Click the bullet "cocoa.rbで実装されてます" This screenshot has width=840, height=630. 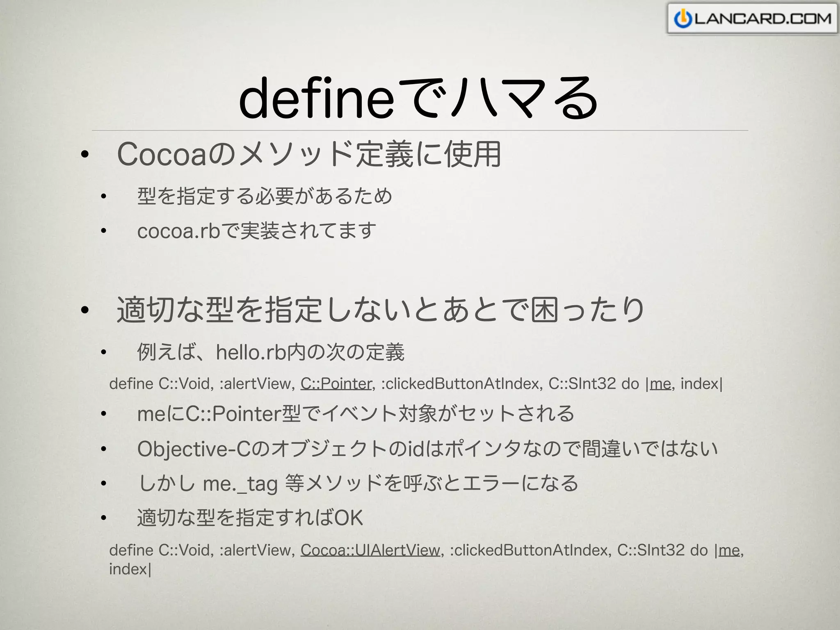point(257,231)
